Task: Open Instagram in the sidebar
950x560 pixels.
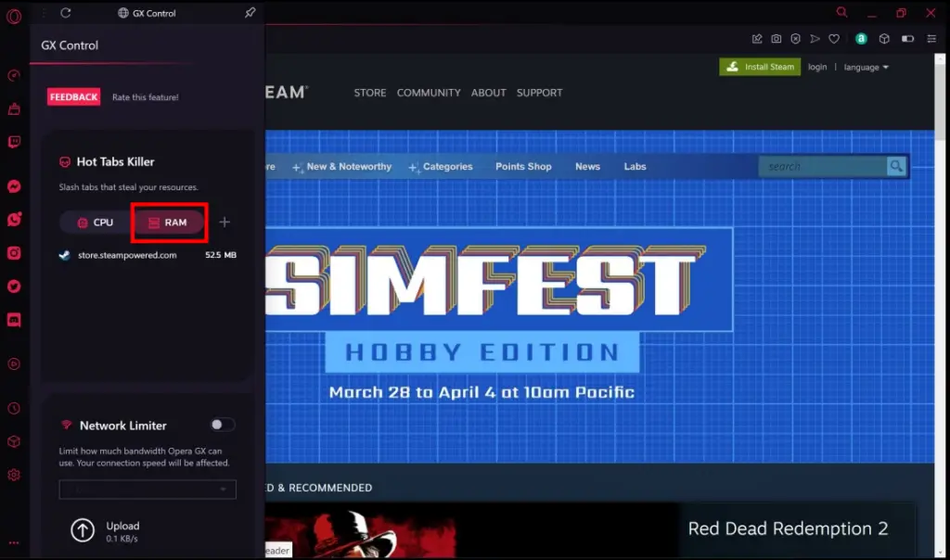Action: pyautogui.click(x=14, y=253)
